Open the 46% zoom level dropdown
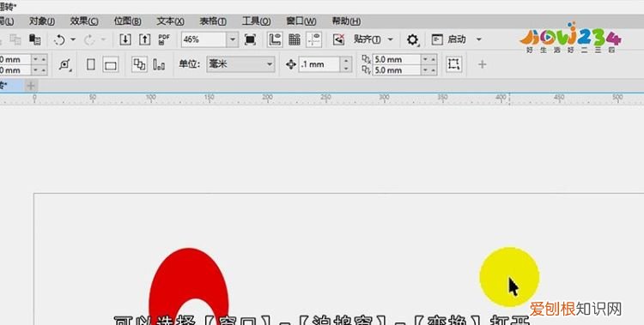Viewport: 644px width, 325px height. 233,39
